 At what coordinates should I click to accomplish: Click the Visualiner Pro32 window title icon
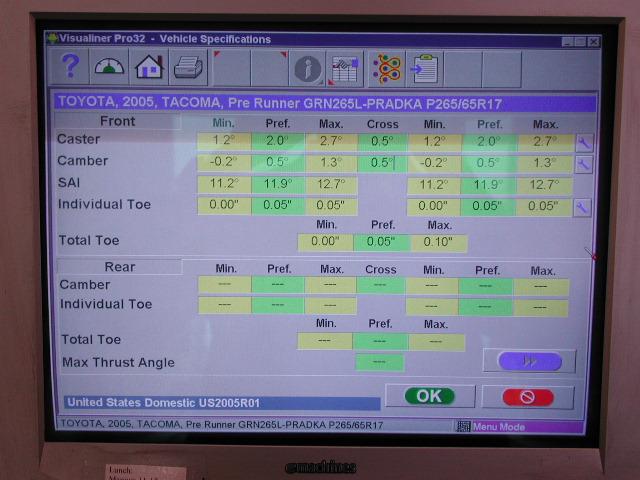click(53, 38)
